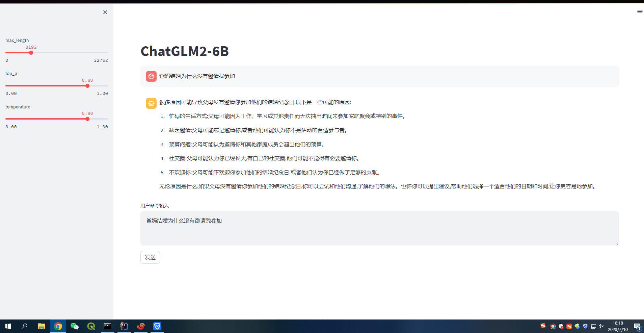Viewport: 644px width, 333px height.
Task: Click the circular magnifier tray icon
Action: [x=553, y=326]
